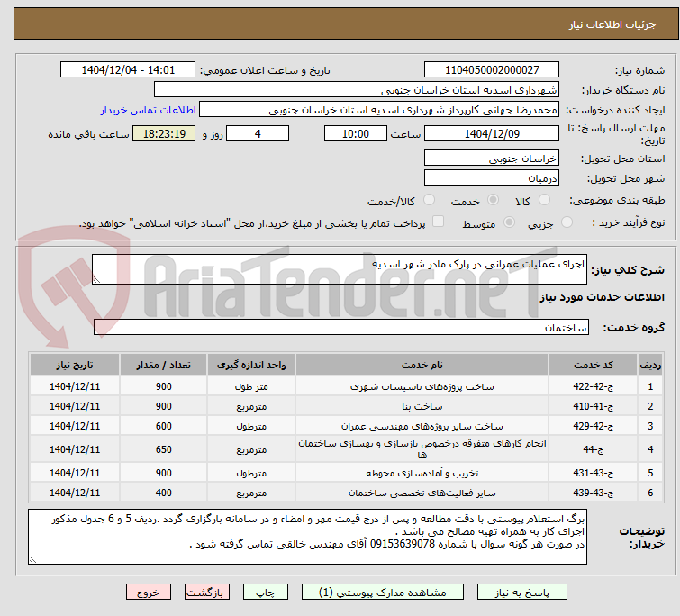Open مشاهده مدارک پیوستی (1) button
The height and width of the screenshot is (616, 680).
pyautogui.click(x=383, y=593)
